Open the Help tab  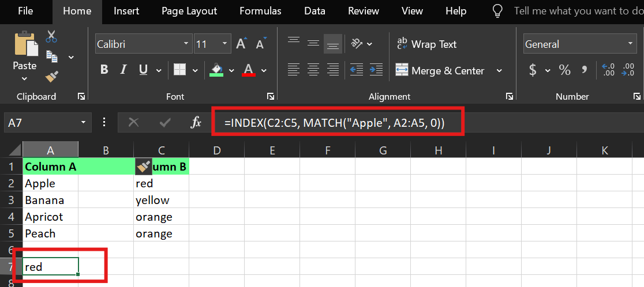[x=456, y=11]
